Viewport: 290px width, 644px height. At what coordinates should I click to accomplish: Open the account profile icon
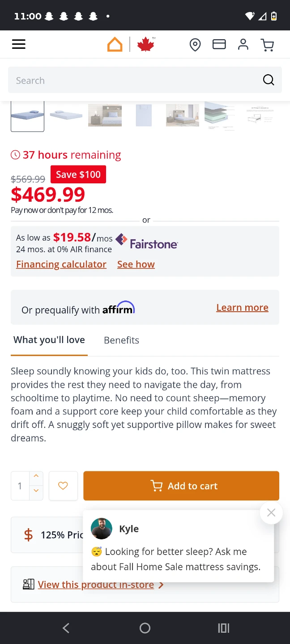(243, 44)
